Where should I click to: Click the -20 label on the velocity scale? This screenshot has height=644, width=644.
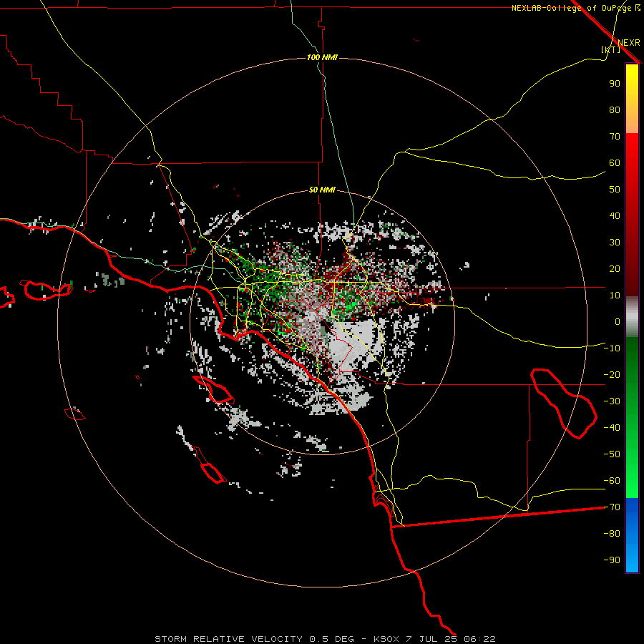[x=612, y=374]
